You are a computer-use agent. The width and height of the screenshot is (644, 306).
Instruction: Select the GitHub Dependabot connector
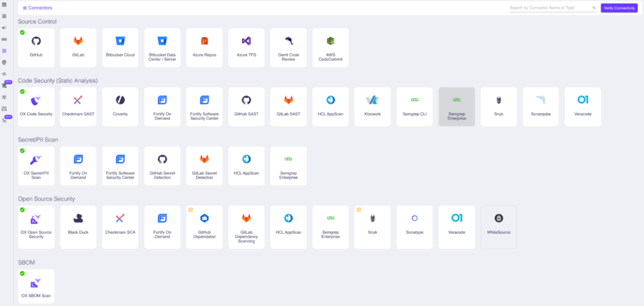(x=204, y=227)
